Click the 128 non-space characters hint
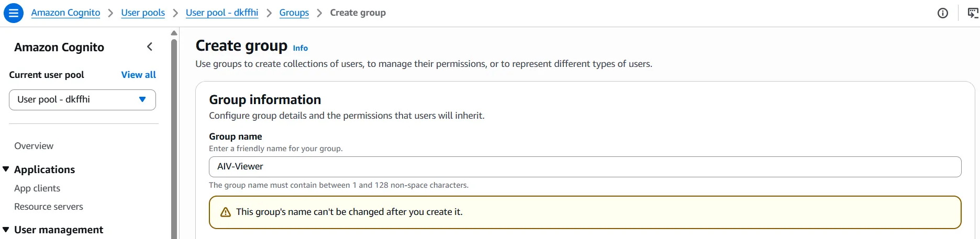The height and width of the screenshot is (239, 980). click(339, 185)
